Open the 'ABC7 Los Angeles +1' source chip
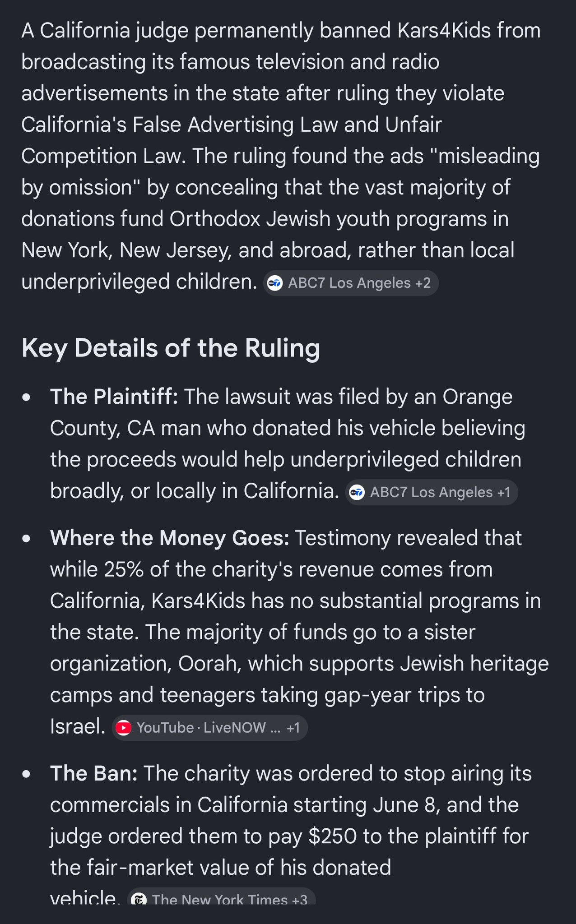This screenshot has width=576, height=924. (432, 492)
